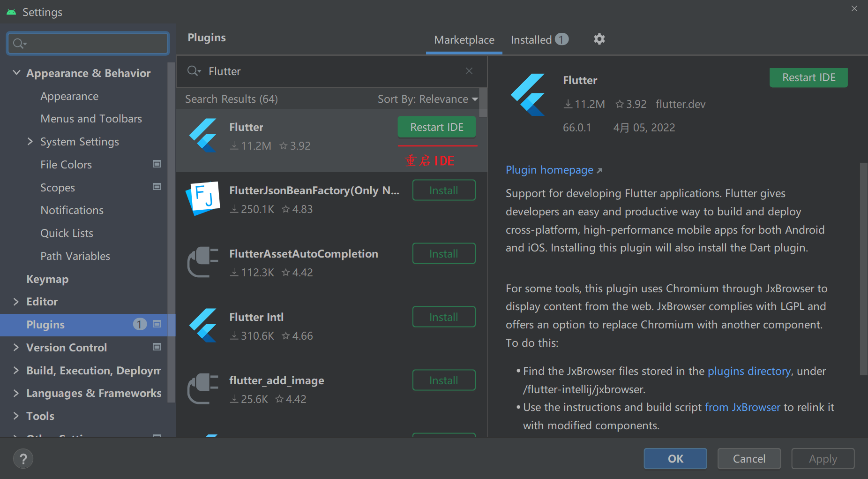
Task: Click the Plugins update count badge
Action: 140,324
